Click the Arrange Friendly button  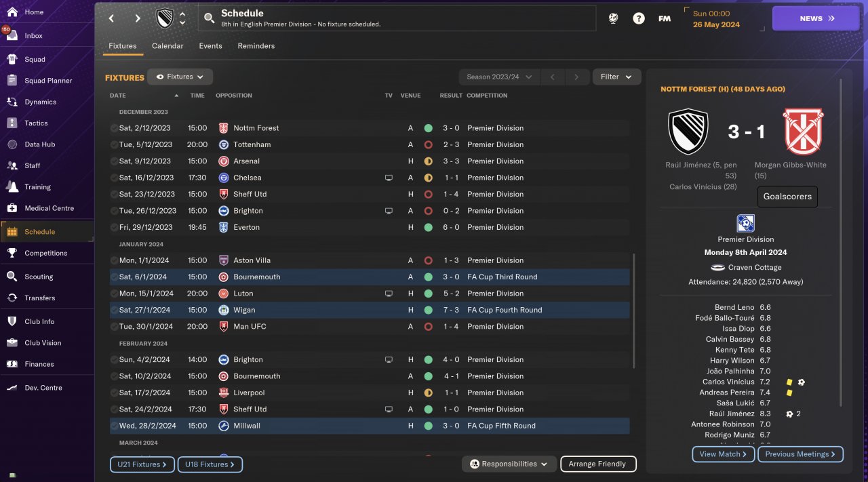(598, 464)
